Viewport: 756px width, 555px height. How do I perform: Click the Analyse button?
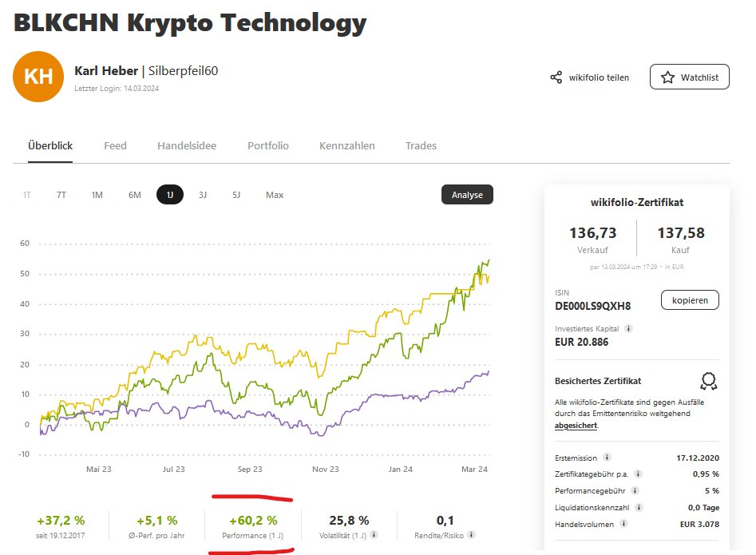[x=467, y=195]
